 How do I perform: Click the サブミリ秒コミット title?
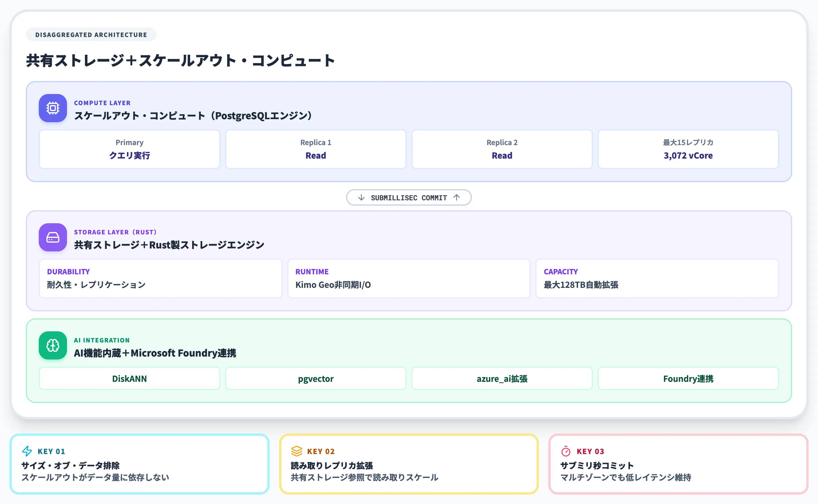[597, 465]
